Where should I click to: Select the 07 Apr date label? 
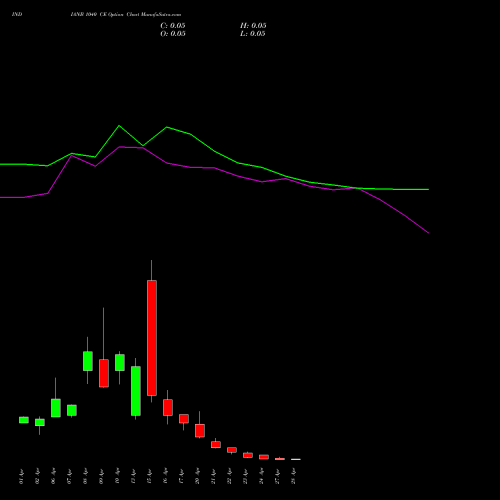69,477
